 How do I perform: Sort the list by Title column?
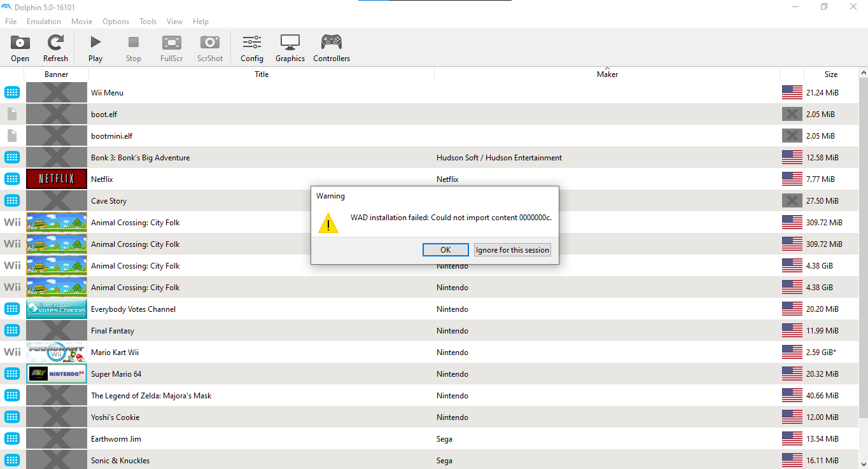(x=262, y=74)
